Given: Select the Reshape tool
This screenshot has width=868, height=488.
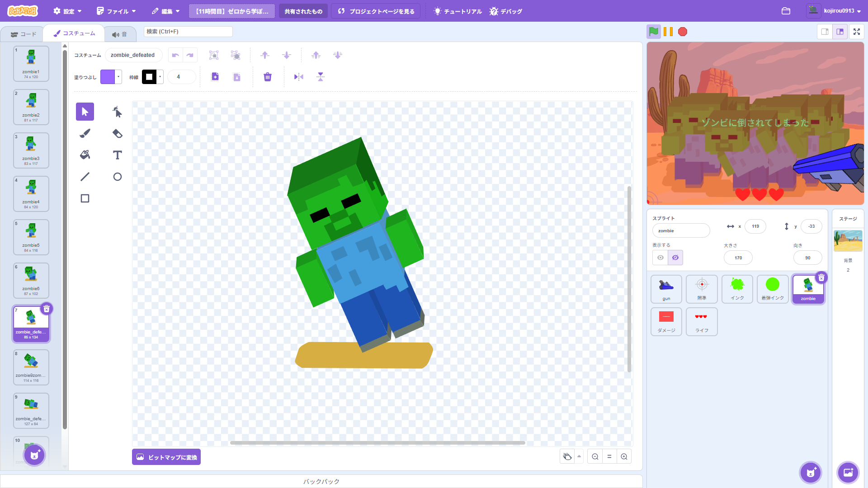Looking at the screenshot, I should click(x=117, y=112).
